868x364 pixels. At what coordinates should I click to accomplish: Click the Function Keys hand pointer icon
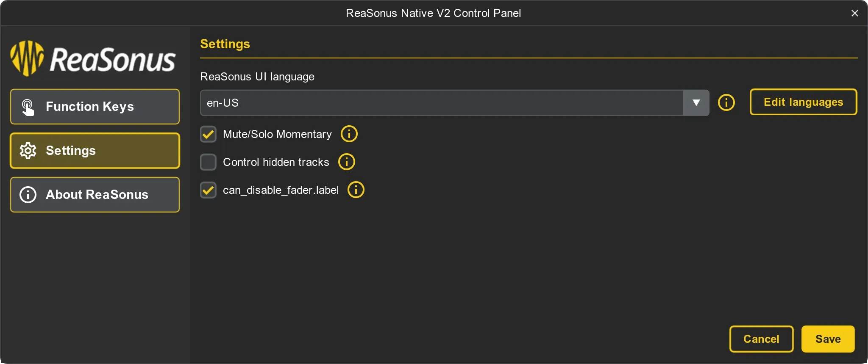coord(28,107)
